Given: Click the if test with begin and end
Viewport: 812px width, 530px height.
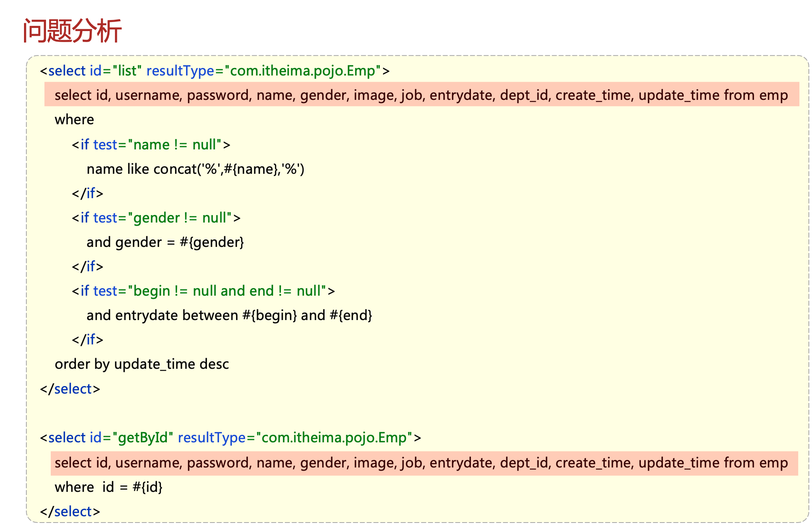Looking at the screenshot, I should (x=203, y=291).
